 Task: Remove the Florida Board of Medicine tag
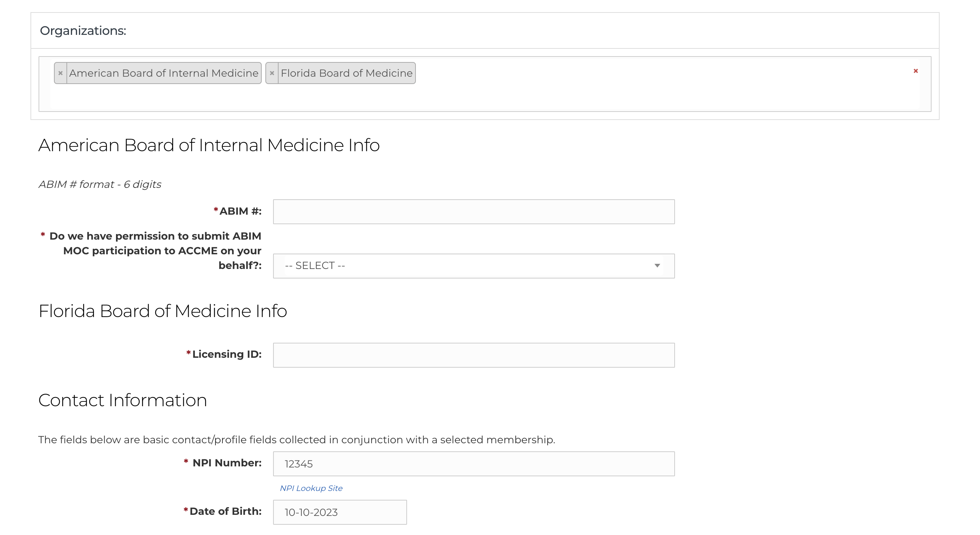point(272,73)
